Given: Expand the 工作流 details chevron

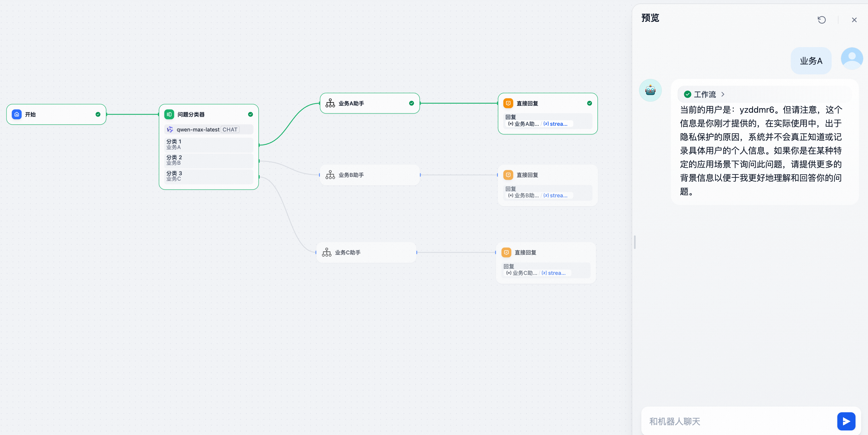Looking at the screenshot, I should point(723,94).
